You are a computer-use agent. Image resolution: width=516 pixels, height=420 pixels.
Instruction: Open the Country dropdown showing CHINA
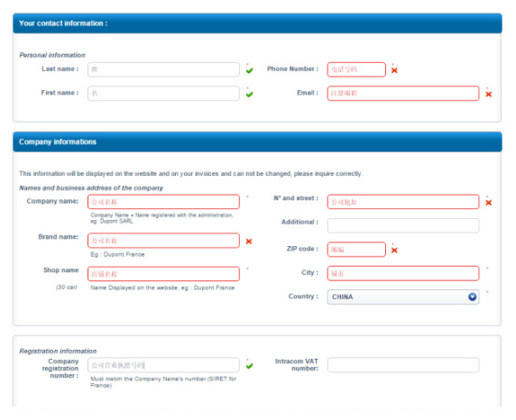(x=403, y=297)
